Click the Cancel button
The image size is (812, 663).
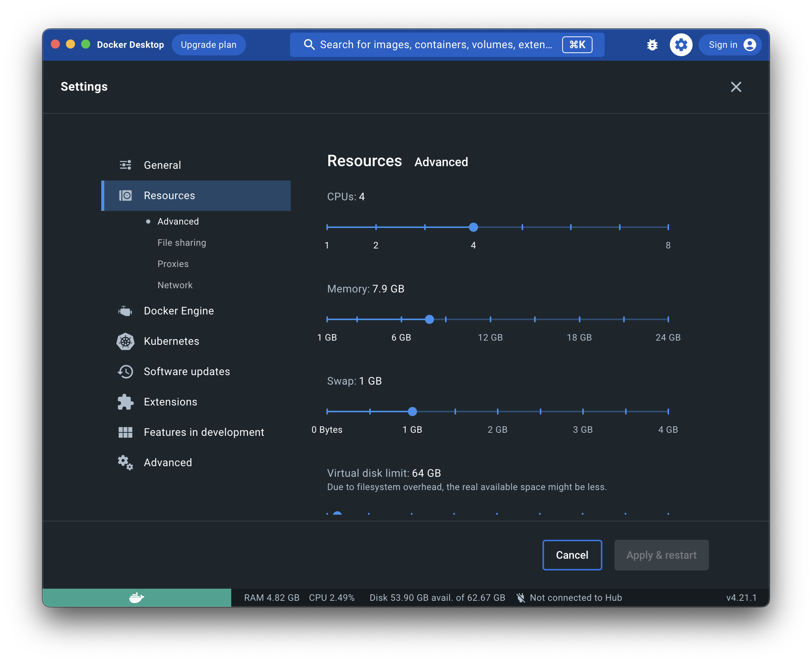572,555
